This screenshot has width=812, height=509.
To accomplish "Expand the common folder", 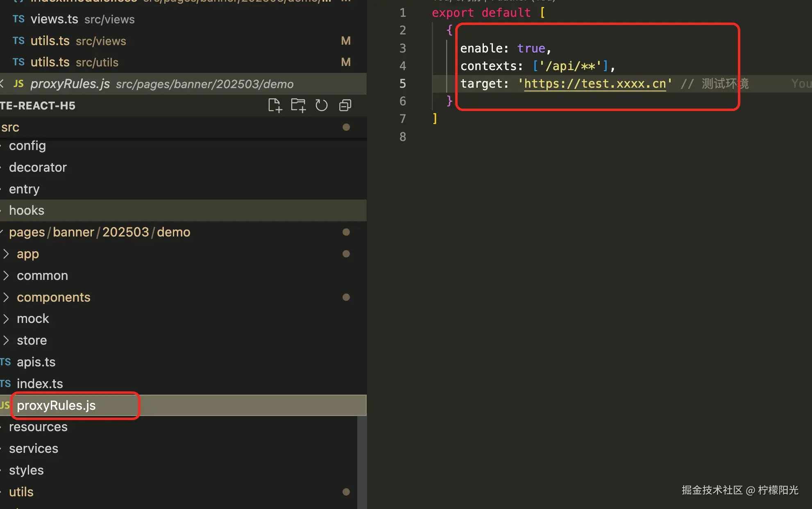I will [42, 276].
